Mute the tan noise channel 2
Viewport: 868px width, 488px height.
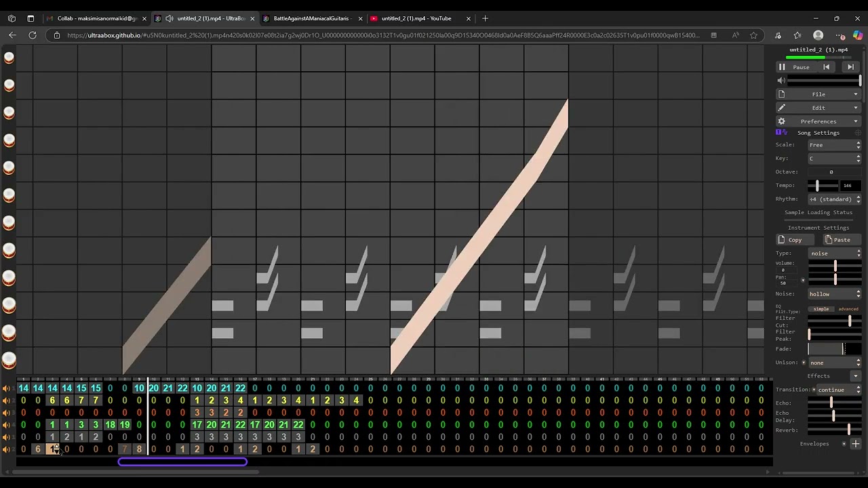[6, 449]
